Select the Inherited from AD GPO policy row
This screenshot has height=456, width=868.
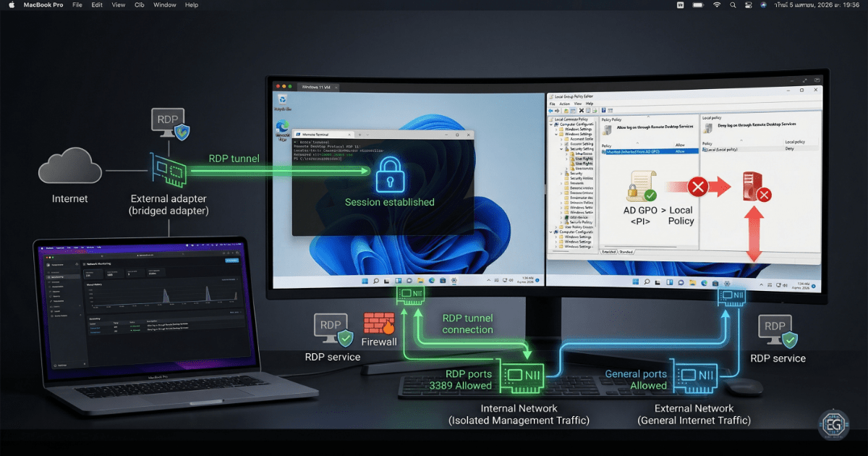point(631,151)
